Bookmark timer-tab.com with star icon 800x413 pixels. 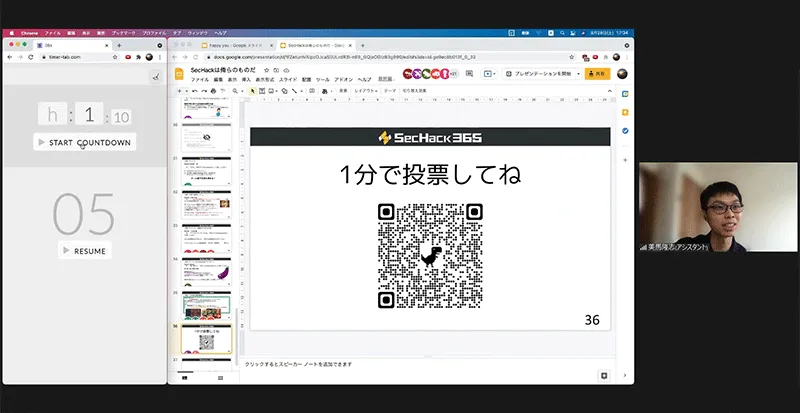tap(115, 57)
